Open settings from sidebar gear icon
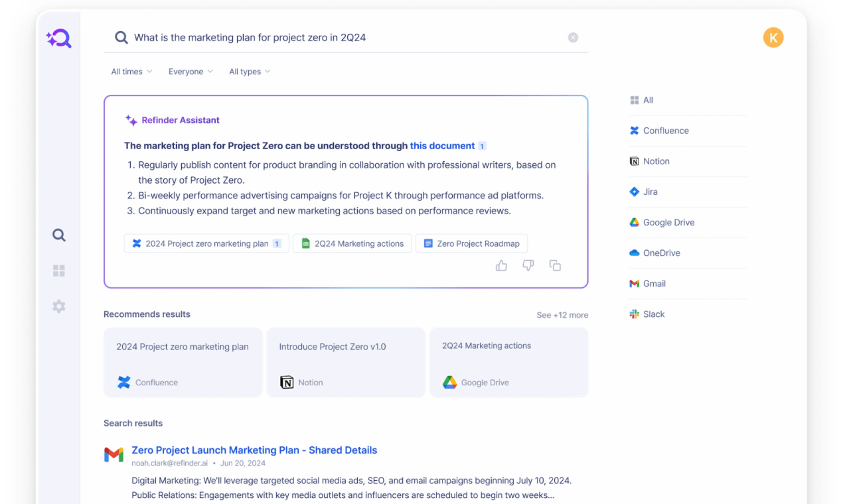The width and height of the screenshot is (843, 504). pyautogui.click(x=59, y=306)
